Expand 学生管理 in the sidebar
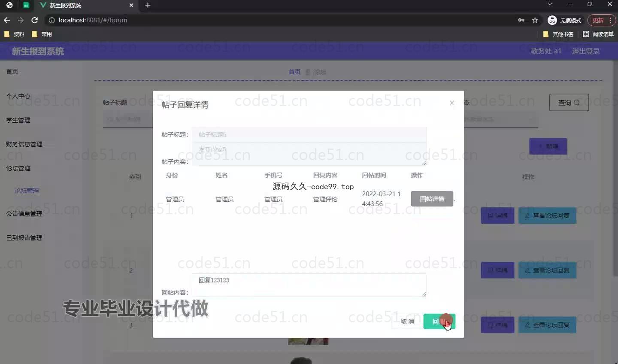The width and height of the screenshot is (618, 364). (18, 120)
